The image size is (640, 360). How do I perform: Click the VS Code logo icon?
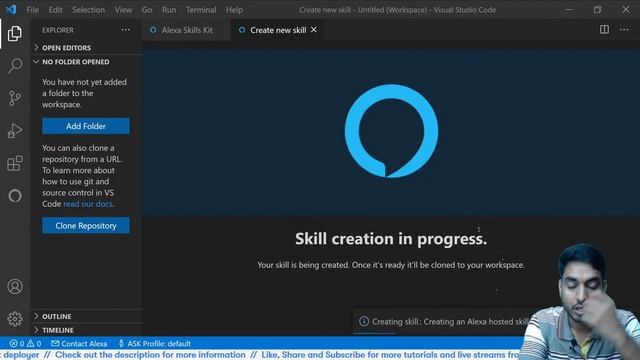(11, 9)
